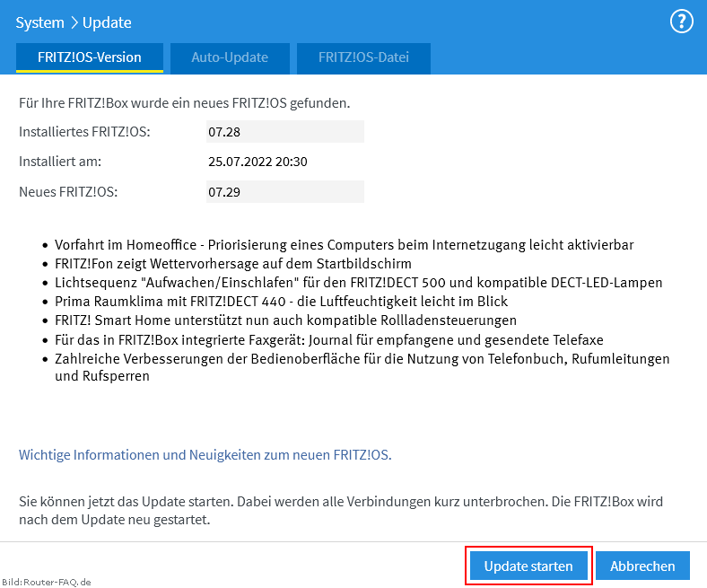The width and height of the screenshot is (707, 588).
Task: Click the bullet 'Vorfahrt im Homeoffice'
Action: (344, 244)
